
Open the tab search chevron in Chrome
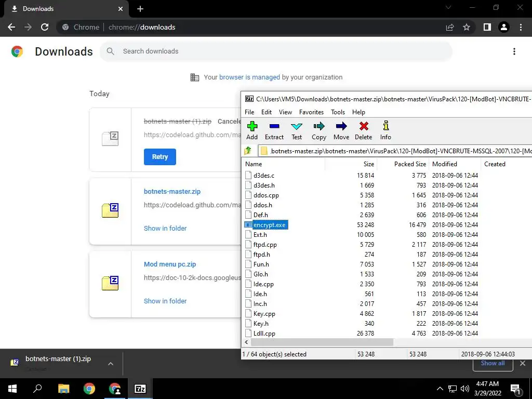coord(448,7)
